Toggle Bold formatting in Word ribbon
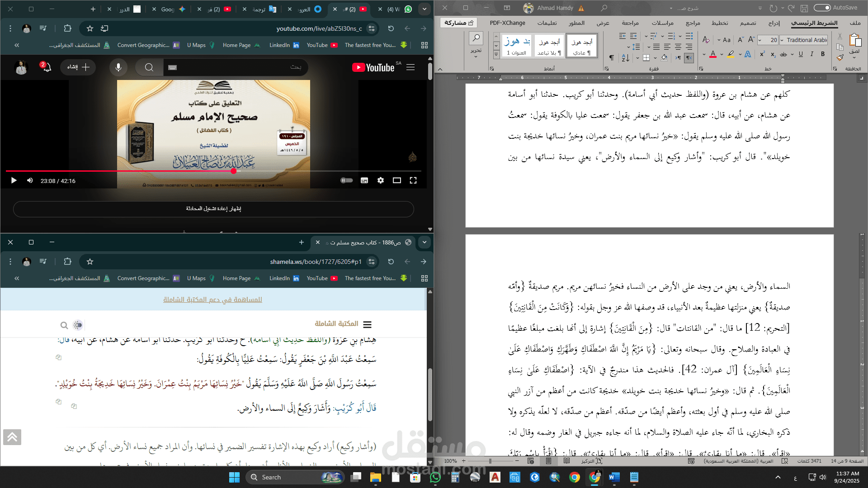This screenshot has width=868, height=488. (823, 54)
